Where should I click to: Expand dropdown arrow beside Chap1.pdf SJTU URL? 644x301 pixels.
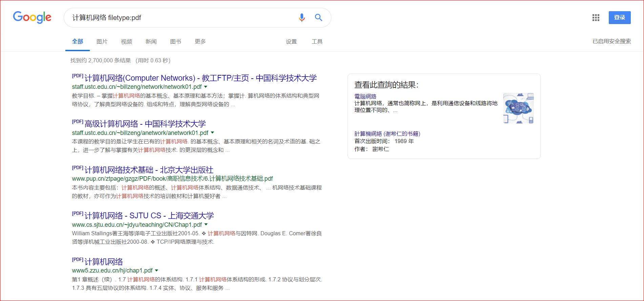click(206, 225)
